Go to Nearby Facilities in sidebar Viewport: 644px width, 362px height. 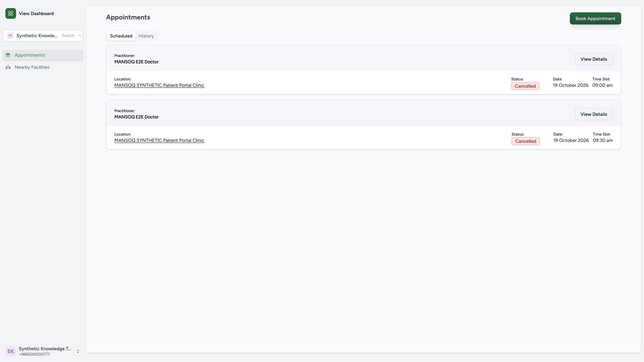(43, 67)
